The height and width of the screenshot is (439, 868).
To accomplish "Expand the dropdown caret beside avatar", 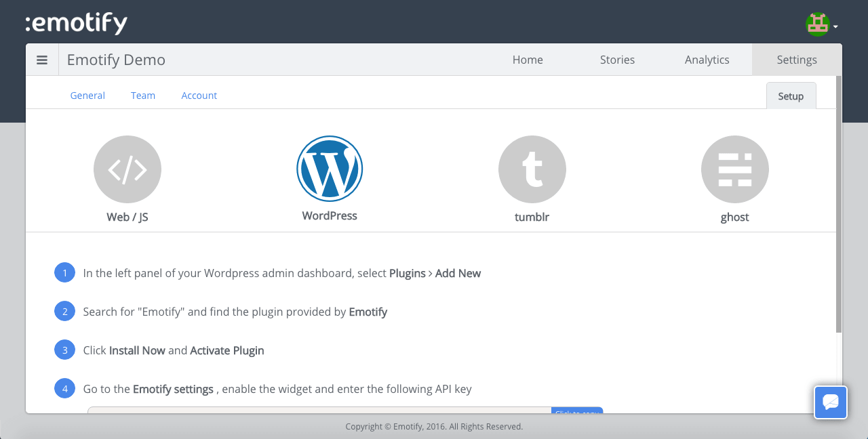I will tap(835, 27).
